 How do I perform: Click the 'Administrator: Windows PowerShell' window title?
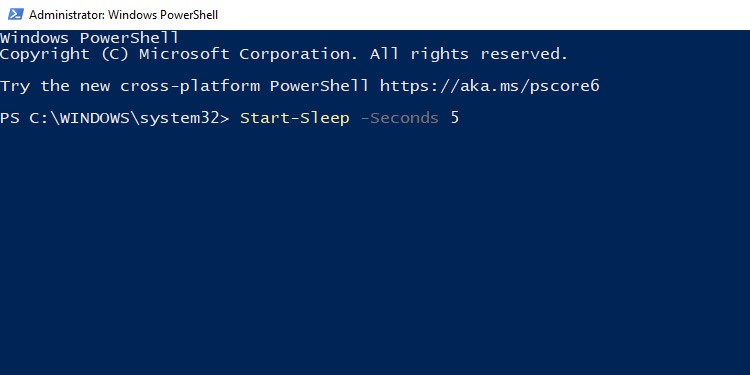click(x=123, y=15)
